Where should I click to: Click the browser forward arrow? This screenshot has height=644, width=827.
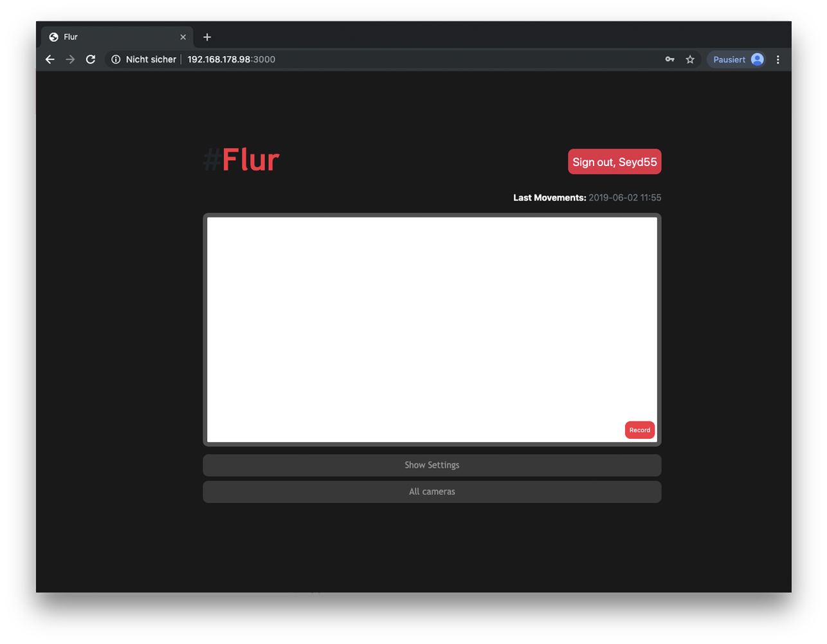click(x=70, y=59)
